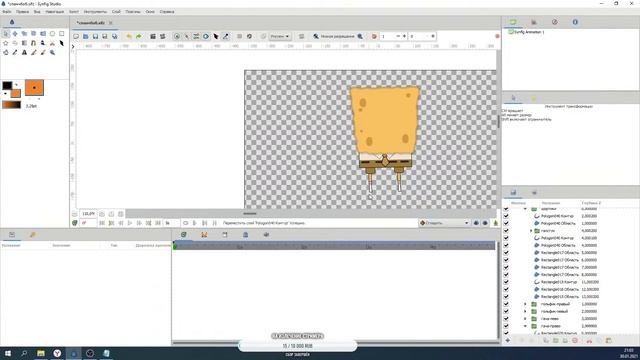Close the open document tab
The image size is (640, 360).
click(x=110, y=23)
